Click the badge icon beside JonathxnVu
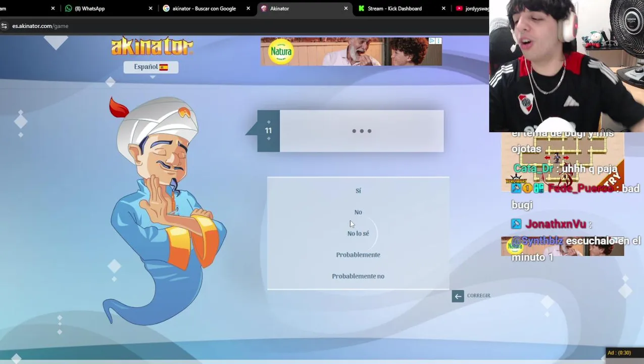This screenshot has width=644, height=364. click(x=516, y=224)
